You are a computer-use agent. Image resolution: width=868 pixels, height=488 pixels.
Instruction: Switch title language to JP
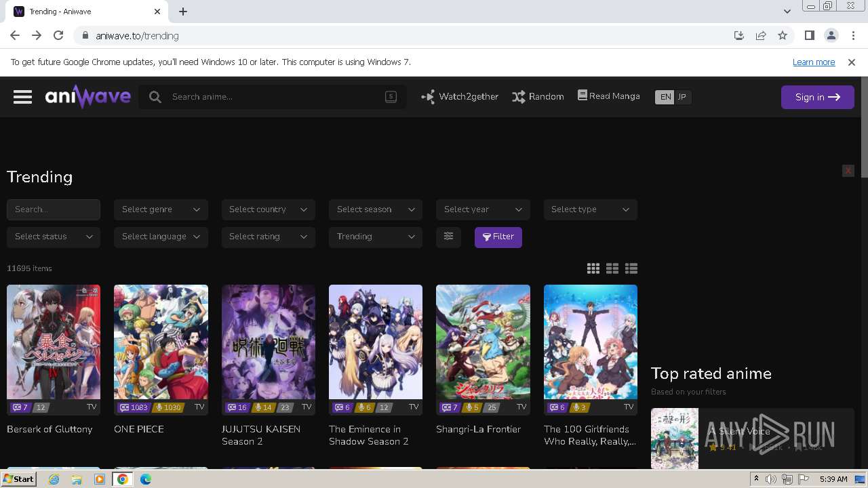tap(682, 97)
